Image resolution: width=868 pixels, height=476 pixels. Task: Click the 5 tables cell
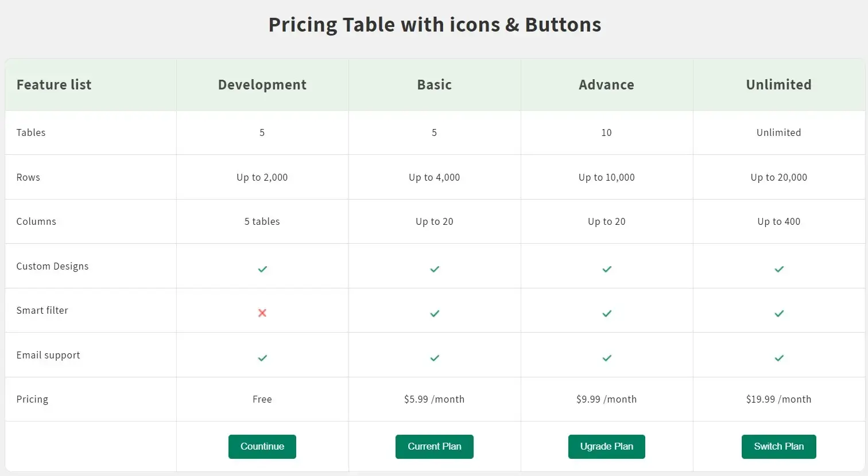click(x=262, y=221)
